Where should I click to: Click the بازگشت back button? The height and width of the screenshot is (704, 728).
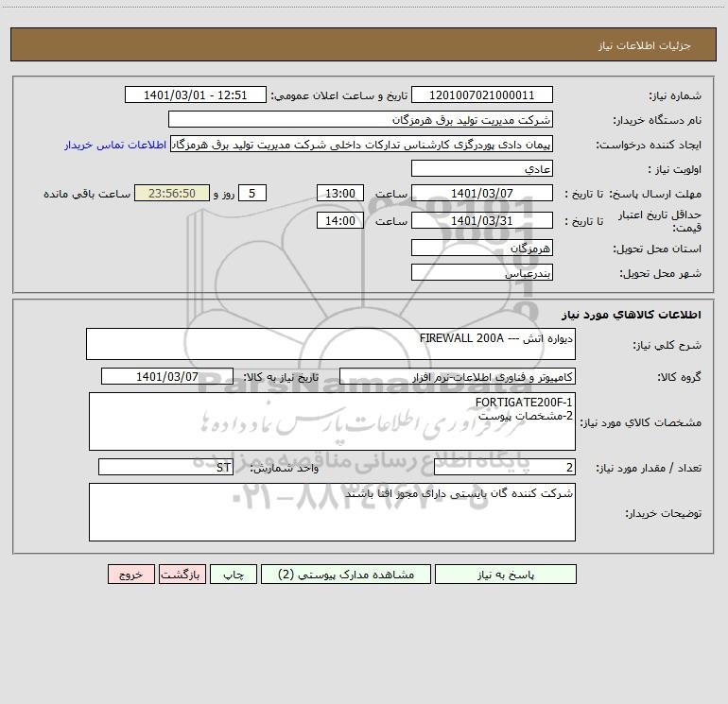(182, 574)
